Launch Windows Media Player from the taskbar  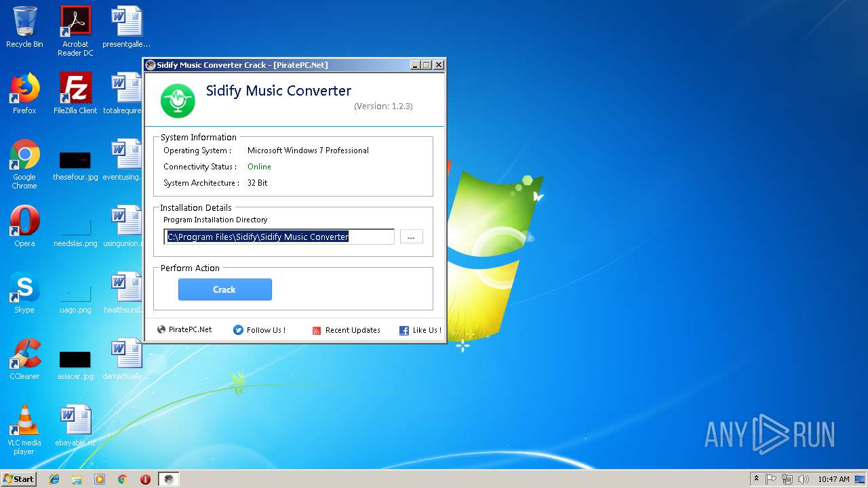point(100,479)
